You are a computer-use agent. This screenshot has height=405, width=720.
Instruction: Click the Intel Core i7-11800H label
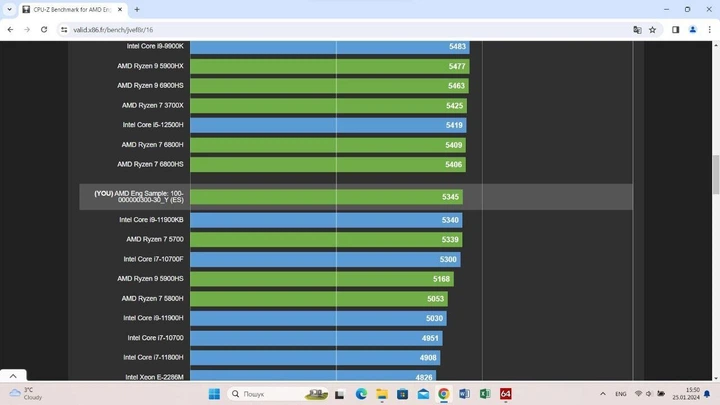(x=153, y=357)
